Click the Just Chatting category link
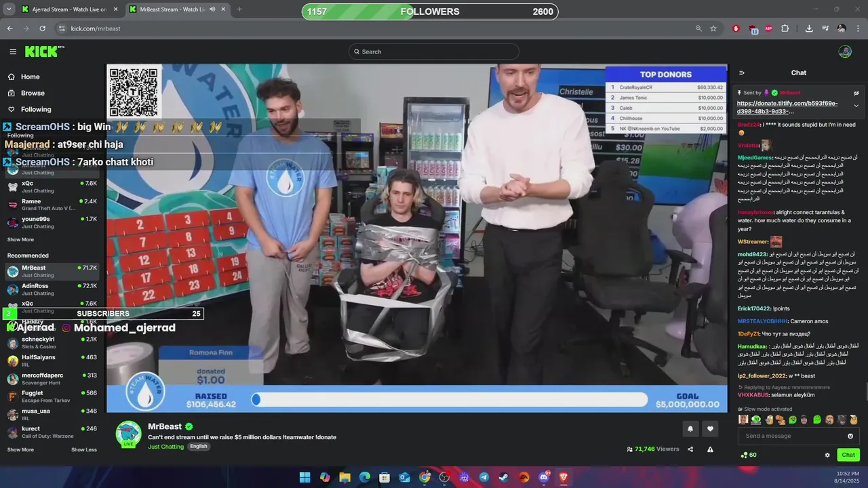The height and width of the screenshot is (488, 868). [x=165, y=447]
